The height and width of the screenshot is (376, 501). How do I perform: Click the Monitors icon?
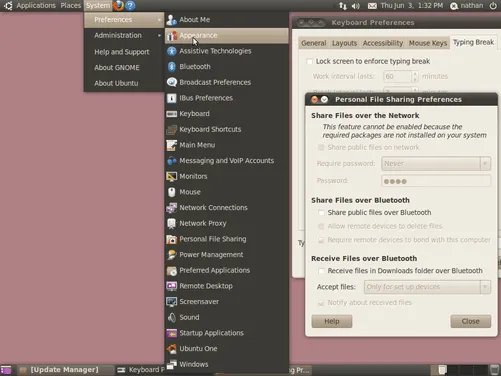(171, 177)
